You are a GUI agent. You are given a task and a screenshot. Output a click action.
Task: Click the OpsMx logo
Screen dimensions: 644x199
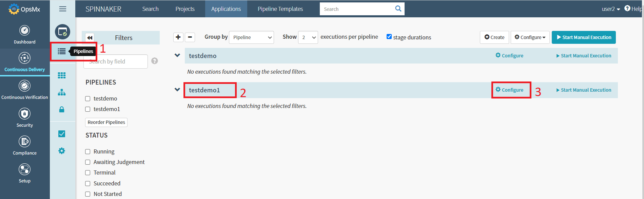[x=24, y=9]
